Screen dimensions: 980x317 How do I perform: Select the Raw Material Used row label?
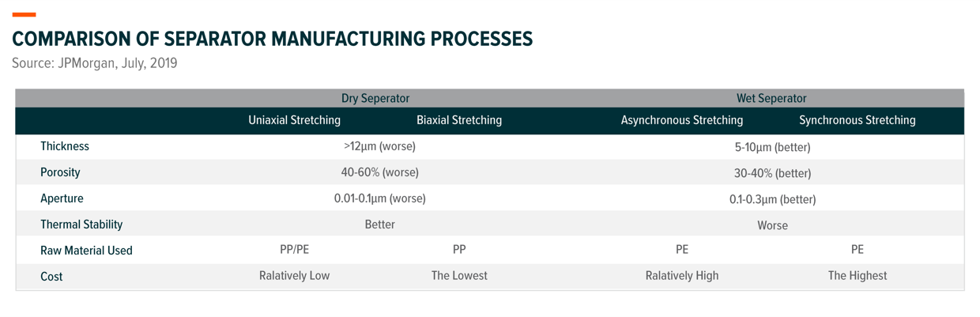86,251
